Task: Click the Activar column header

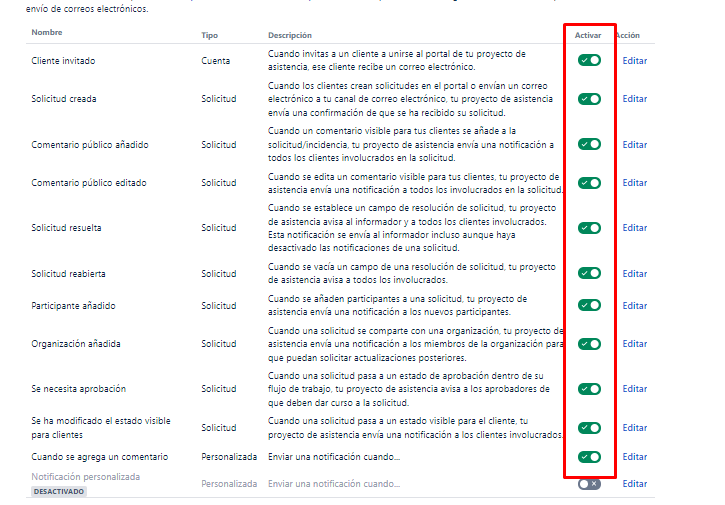Action: (x=588, y=35)
